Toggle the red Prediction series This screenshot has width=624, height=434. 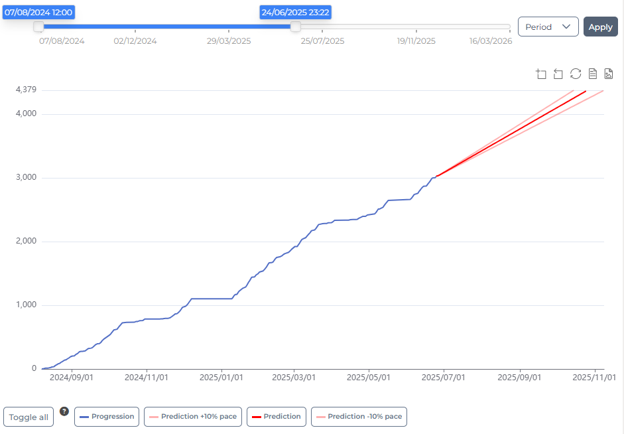pyautogui.click(x=276, y=416)
